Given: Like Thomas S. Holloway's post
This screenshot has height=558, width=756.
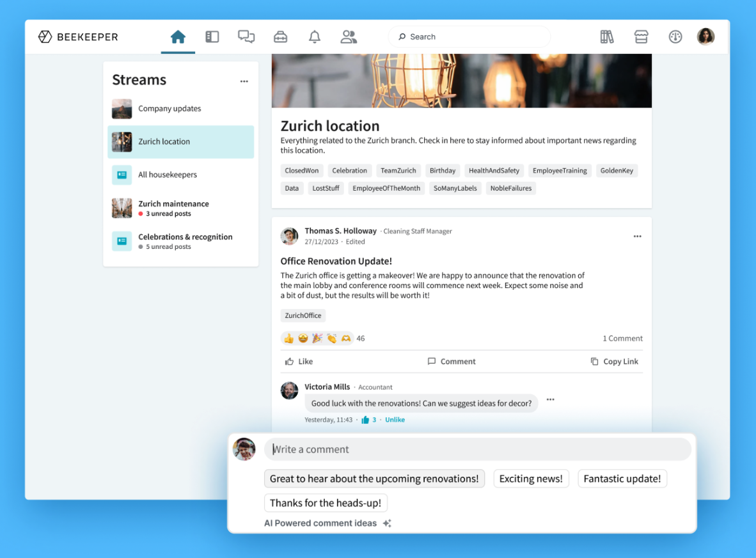Looking at the screenshot, I should tap(298, 361).
